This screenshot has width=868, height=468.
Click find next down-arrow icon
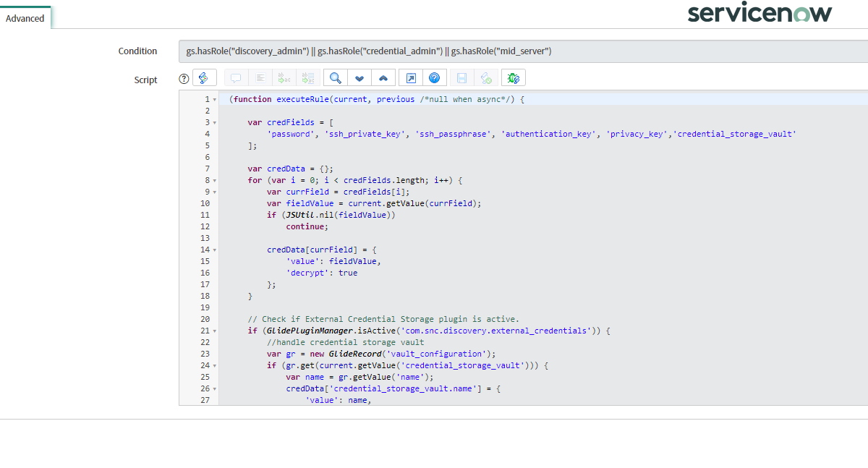(x=359, y=78)
